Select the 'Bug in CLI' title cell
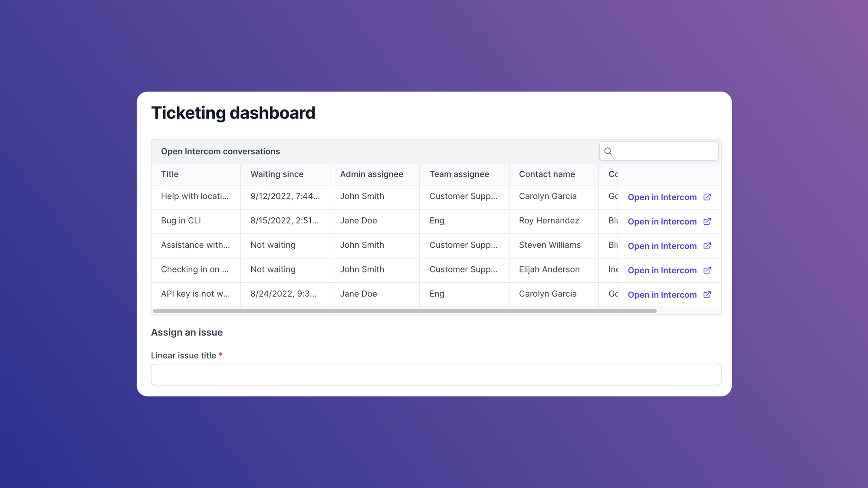This screenshot has height=488, width=868. 196,221
